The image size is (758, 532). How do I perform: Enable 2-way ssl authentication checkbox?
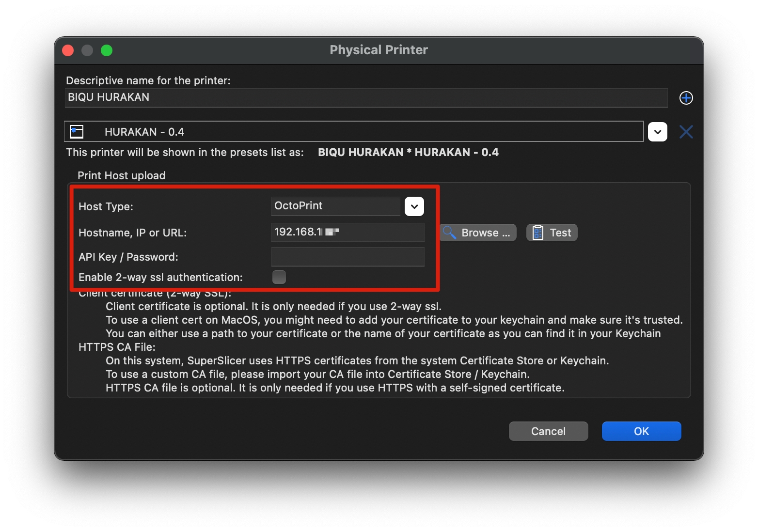279,277
